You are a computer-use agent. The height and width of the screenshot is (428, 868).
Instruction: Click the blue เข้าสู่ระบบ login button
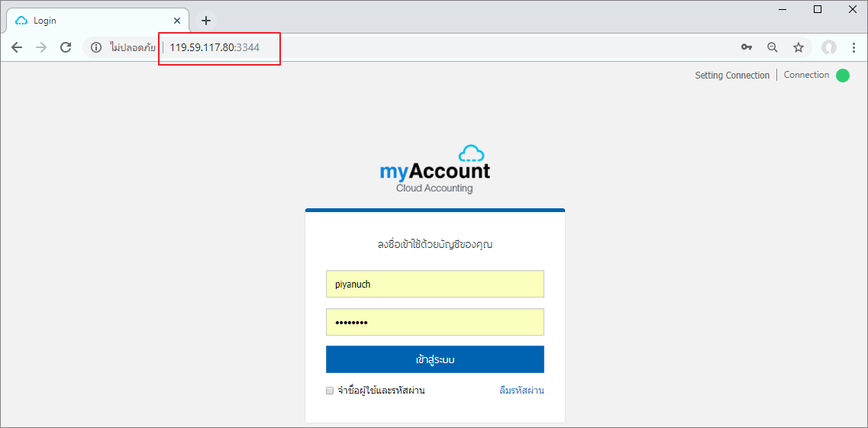(x=435, y=359)
